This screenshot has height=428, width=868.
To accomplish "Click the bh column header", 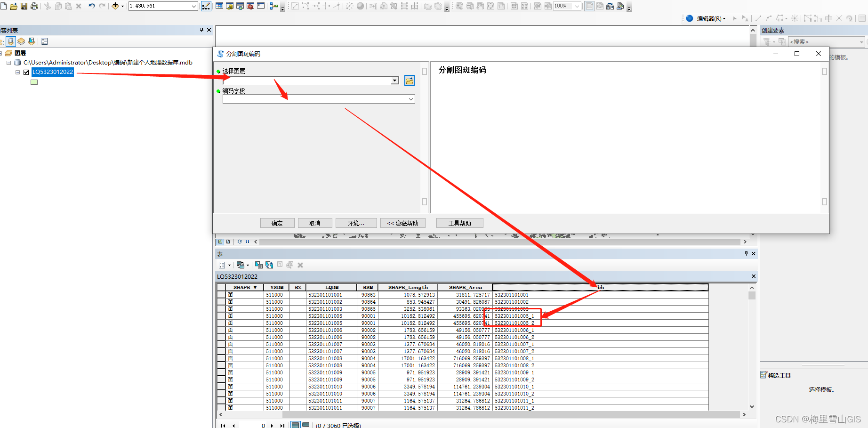I will pyautogui.click(x=601, y=287).
